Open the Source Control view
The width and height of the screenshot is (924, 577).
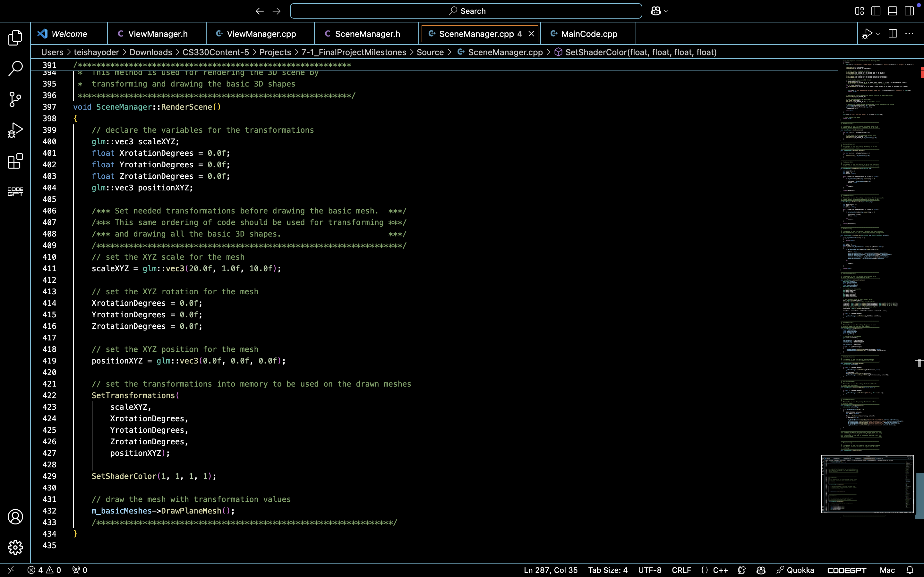click(x=15, y=99)
